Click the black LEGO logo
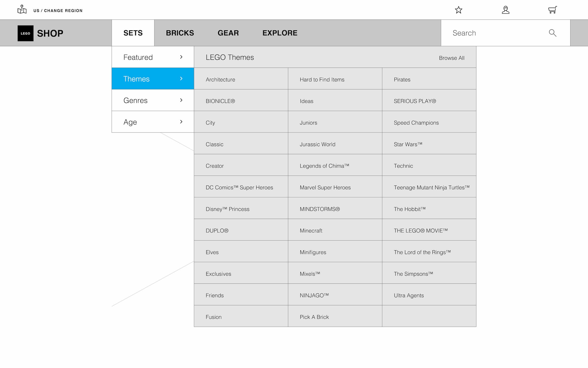 point(26,33)
